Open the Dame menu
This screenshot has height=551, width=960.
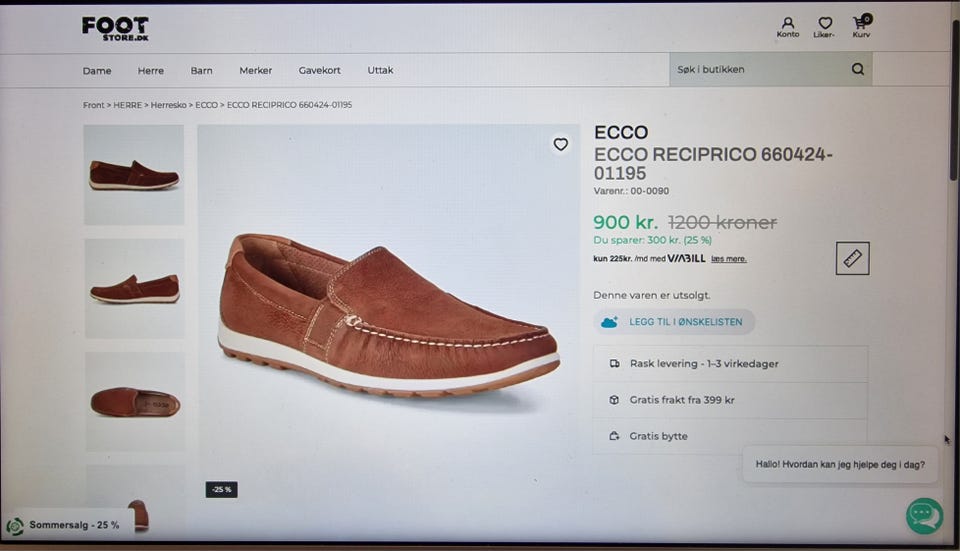pyautogui.click(x=97, y=71)
